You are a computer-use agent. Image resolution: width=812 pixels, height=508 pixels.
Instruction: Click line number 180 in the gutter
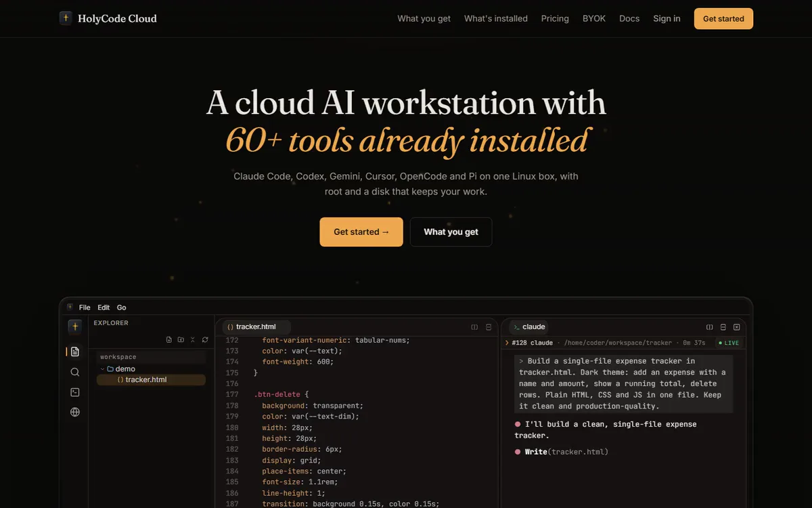click(x=232, y=427)
